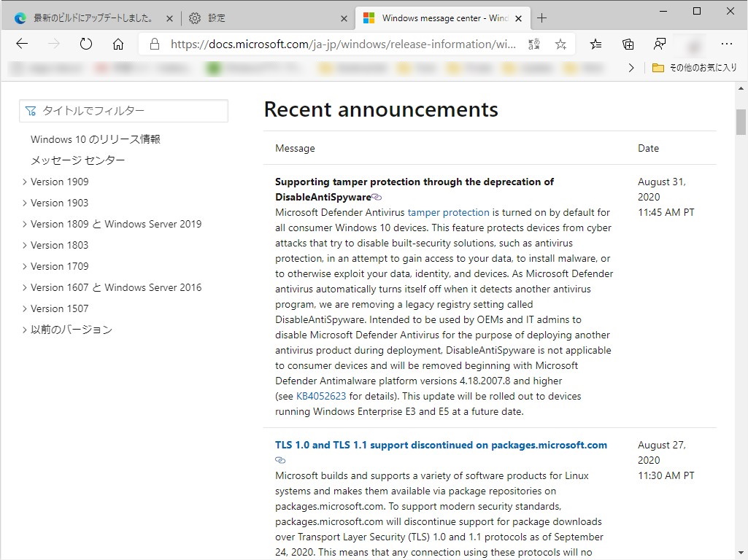The height and width of the screenshot is (560, 748).
Task: Show more favorites bar items chevron
Action: click(631, 68)
